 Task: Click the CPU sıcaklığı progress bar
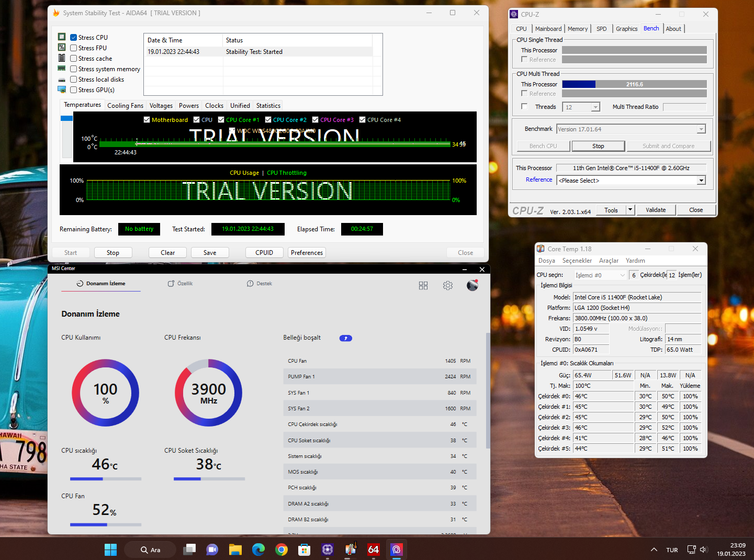point(106,479)
